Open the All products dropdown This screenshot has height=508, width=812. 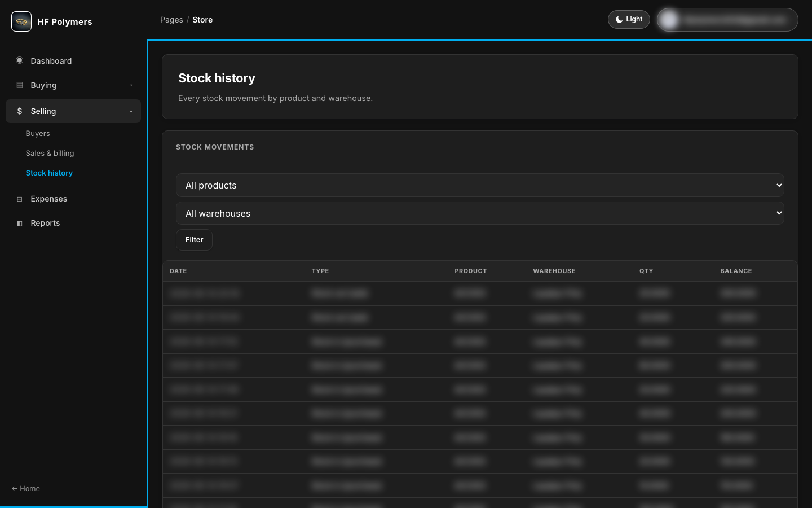pyautogui.click(x=480, y=185)
